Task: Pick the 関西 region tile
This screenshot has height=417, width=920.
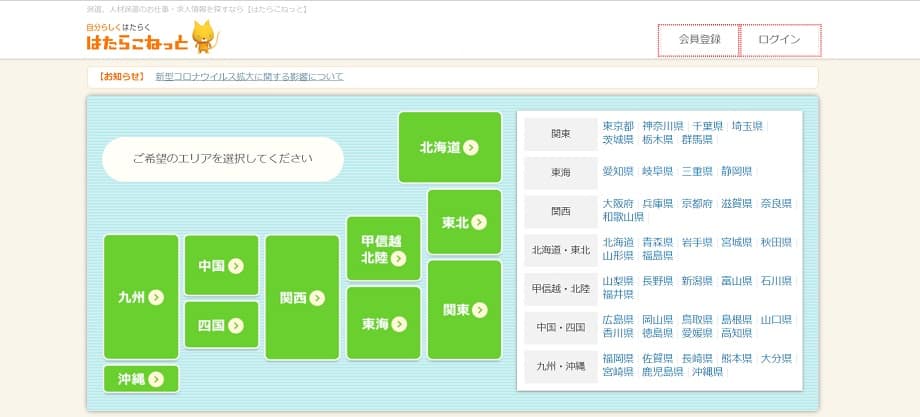Action: [x=302, y=298]
